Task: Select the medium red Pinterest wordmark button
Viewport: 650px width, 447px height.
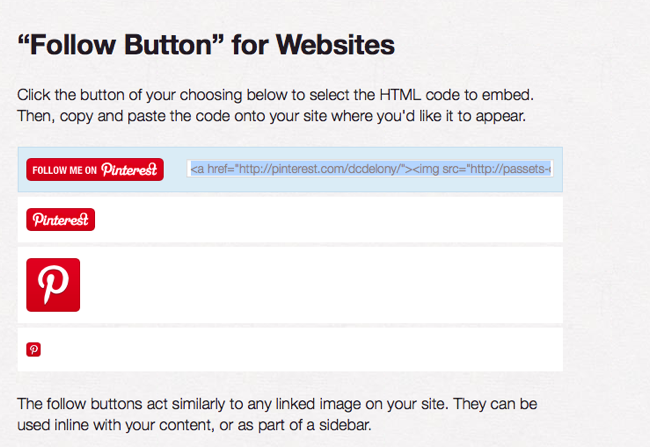Action: coord(60,220)
